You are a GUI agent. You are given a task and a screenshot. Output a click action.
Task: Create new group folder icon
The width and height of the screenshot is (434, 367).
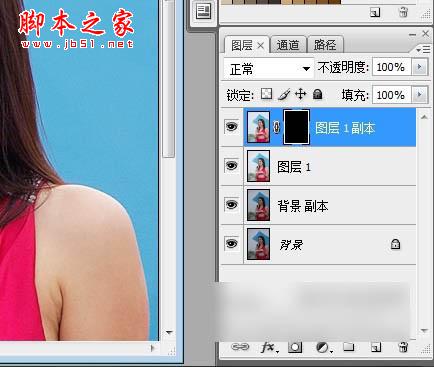click(349, 347)
